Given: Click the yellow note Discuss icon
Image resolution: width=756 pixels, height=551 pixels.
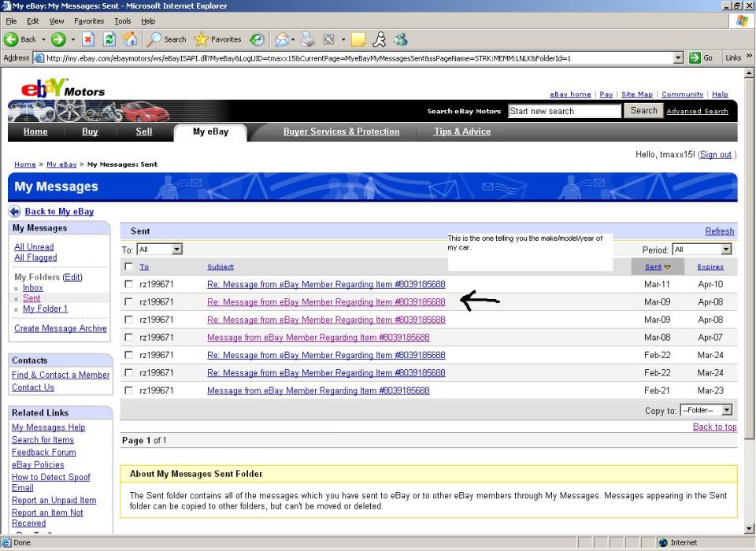Looking at the screenshot, I should [x=358, y=39].
